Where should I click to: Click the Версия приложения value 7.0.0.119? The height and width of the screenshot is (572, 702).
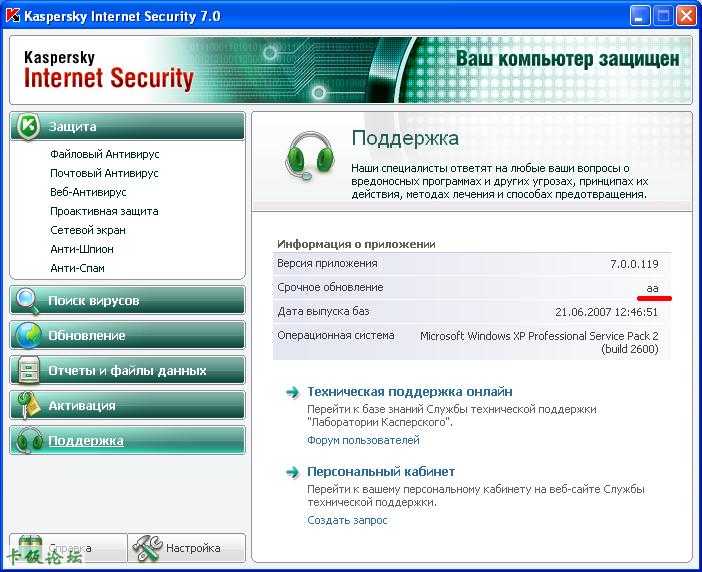coord(634,264)
